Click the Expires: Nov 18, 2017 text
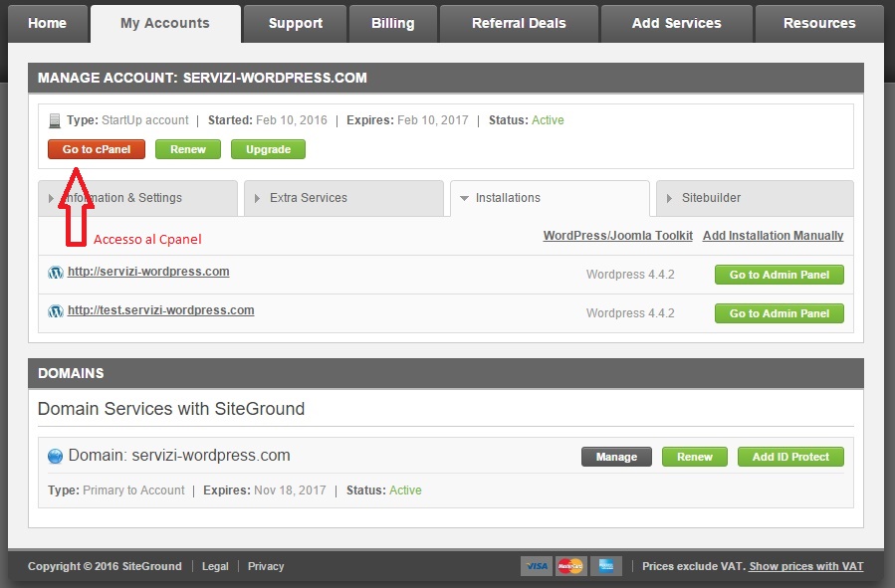This screenshot has height=588, width=895. 265,490
